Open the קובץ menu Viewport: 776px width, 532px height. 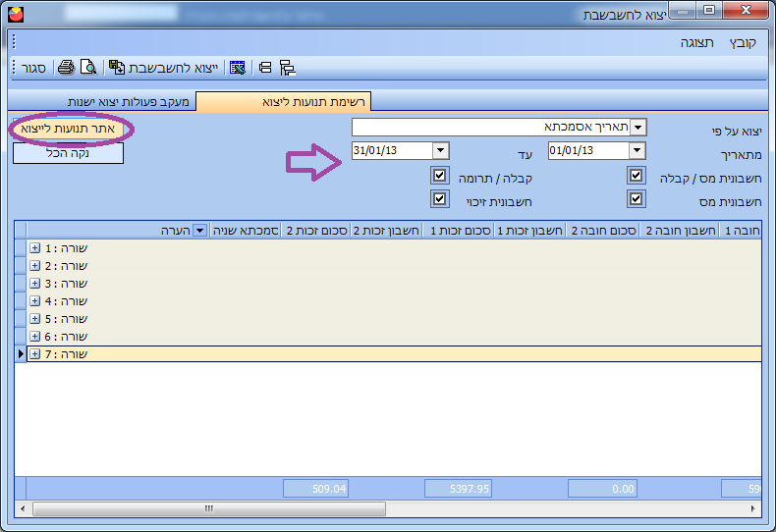[x=743, y=43]
